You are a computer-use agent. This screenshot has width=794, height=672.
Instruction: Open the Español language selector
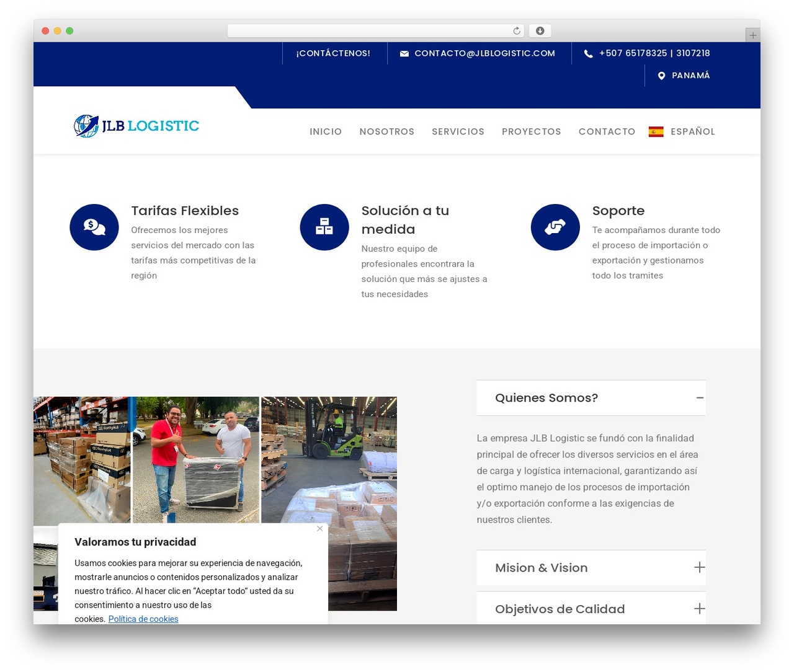tap(682, 131)
